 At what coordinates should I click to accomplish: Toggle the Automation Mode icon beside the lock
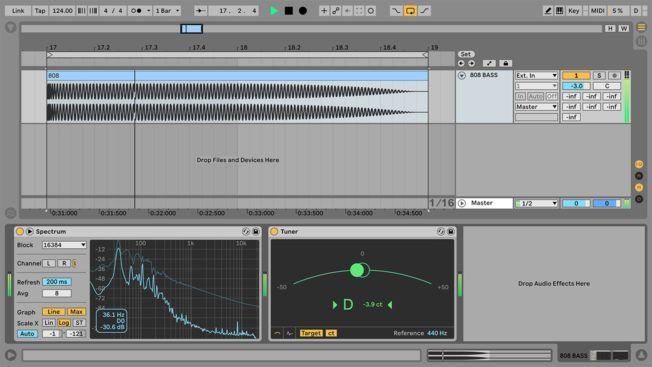(489, 64)
